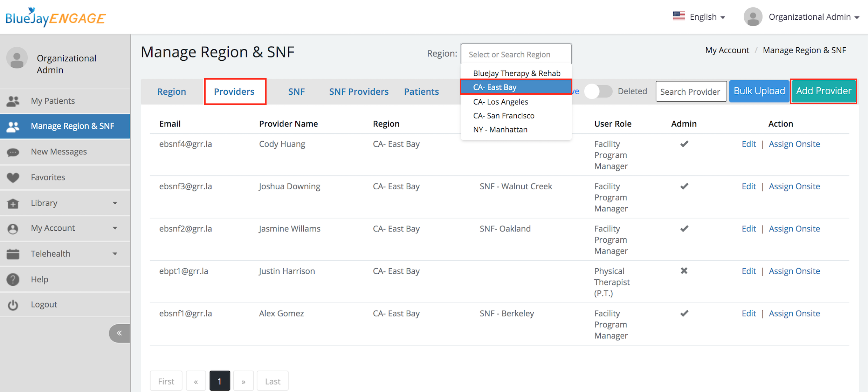
Task: Click Edit link for Justin Harrison
Action: (x=749, y=271)
